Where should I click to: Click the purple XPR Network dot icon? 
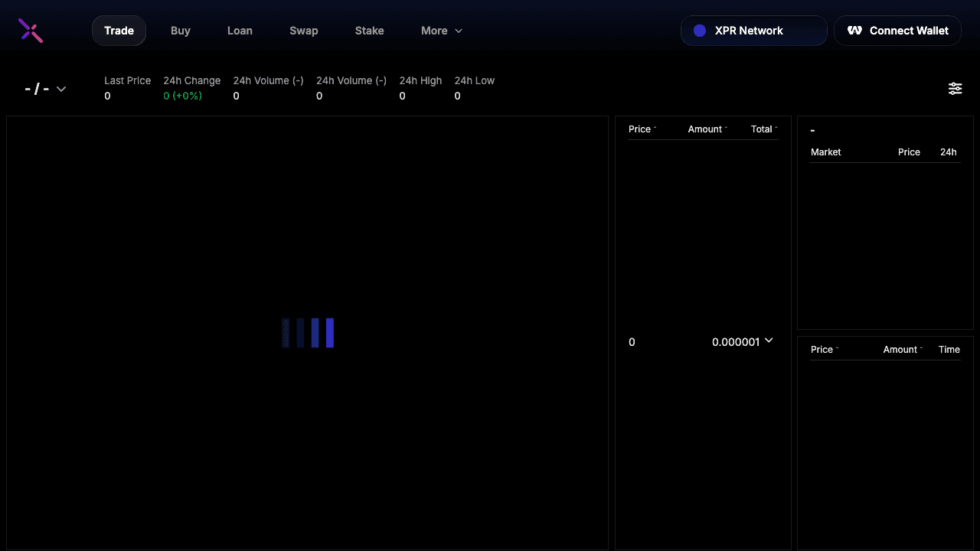pos(699,31)
